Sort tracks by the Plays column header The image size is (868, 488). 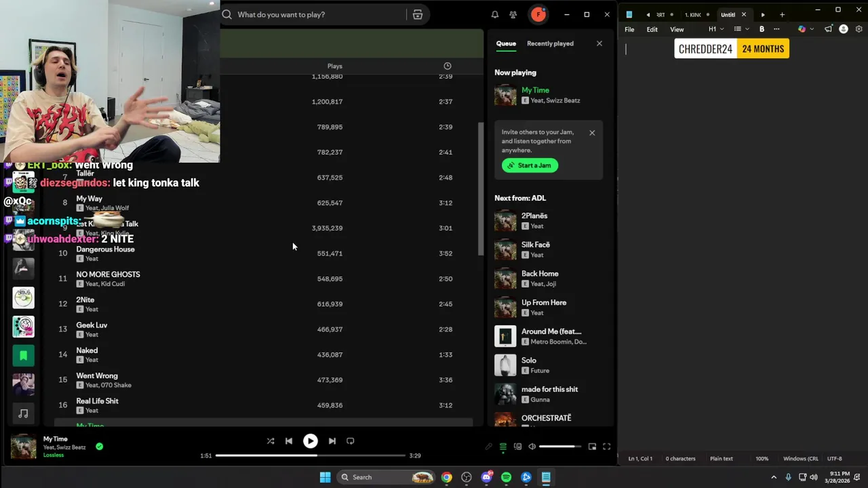[335, 66]
